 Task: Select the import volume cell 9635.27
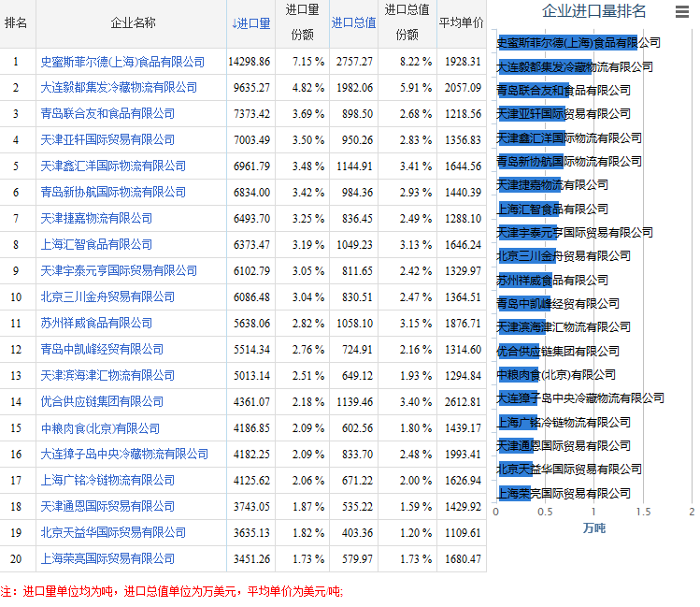tap(251, 88)
